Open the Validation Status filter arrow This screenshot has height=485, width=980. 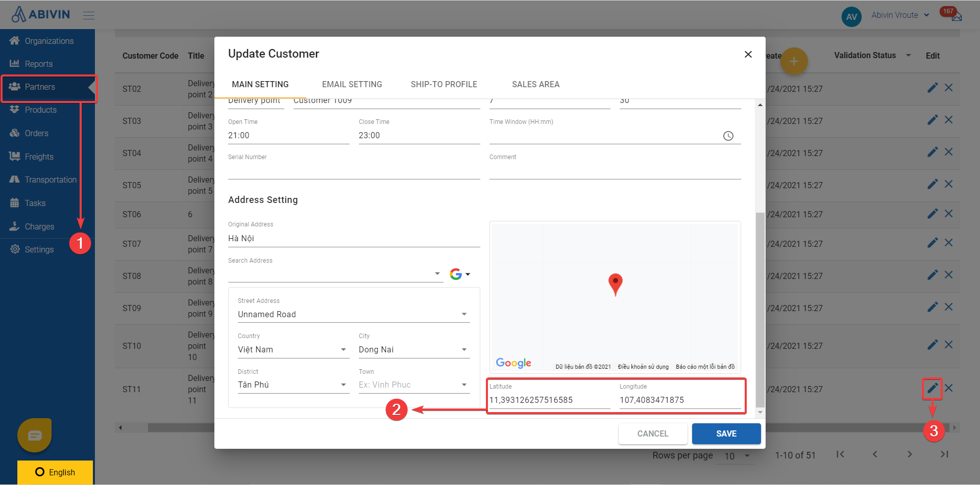tap(909, 55)
